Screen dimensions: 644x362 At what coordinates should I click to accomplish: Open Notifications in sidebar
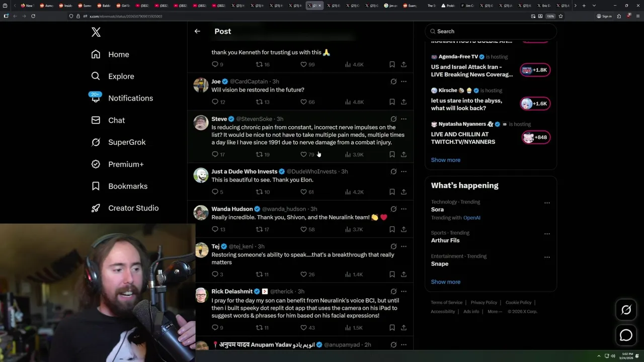[x=122, y=98]
